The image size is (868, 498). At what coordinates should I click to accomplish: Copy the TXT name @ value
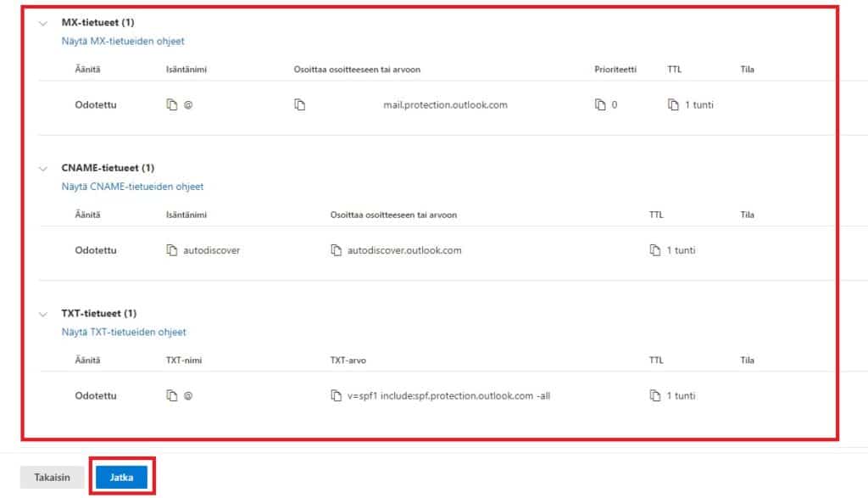point(172,396)
